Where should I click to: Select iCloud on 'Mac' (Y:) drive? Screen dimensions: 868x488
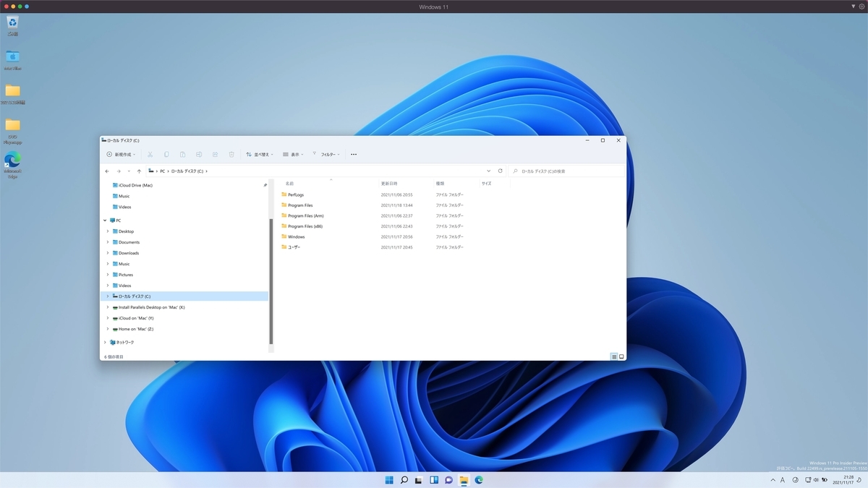[x=136, y=318]
